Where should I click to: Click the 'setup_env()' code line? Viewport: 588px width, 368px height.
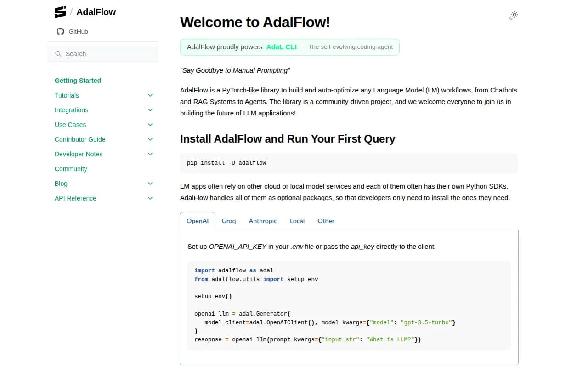[213, 296]
